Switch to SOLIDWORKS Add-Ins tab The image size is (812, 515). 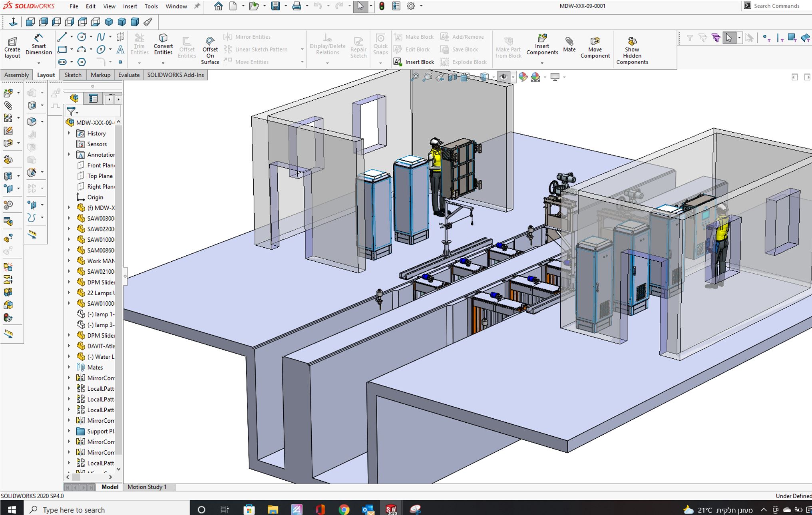tap(175, 75)
